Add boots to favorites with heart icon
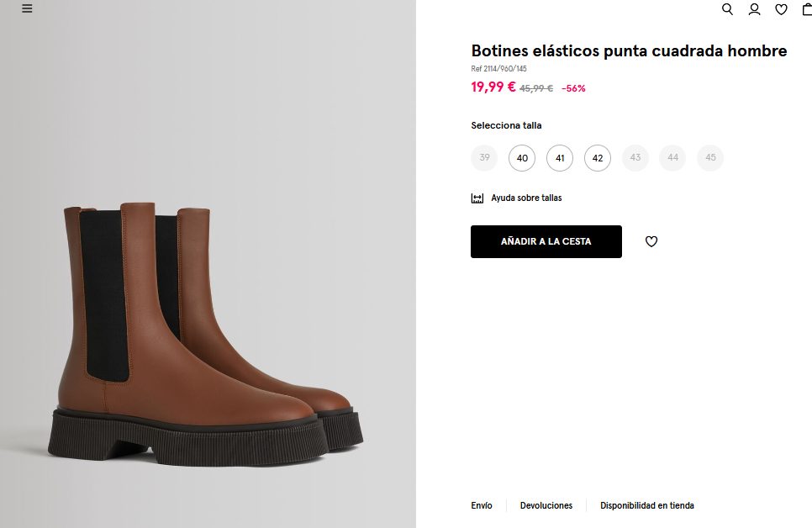Viewport: 812px width, 528px height. [651, 241]
